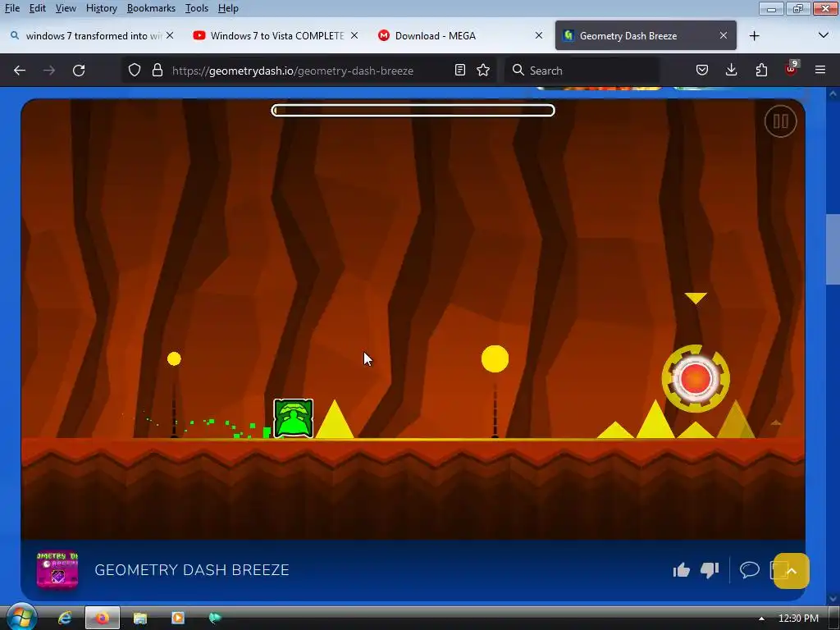Click the 12:30 PM taskbar clock
This screenshot has width=840, height=630.
point(797,619)
